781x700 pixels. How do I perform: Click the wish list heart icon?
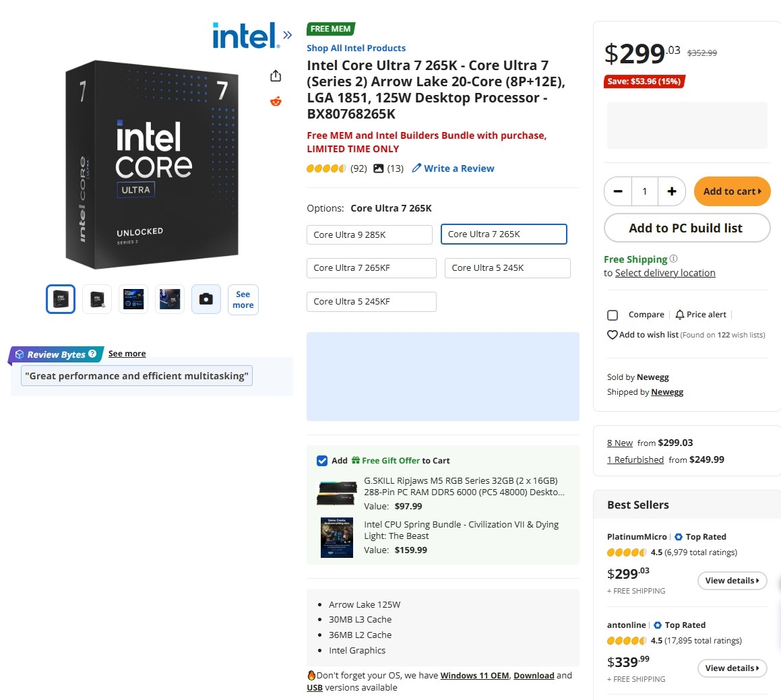pyautogui.click(x=613, y=335)
